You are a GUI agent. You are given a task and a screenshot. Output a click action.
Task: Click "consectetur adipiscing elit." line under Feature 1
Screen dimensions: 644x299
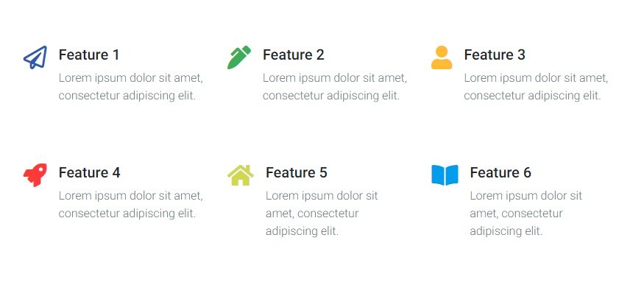click(x=127, y=95)
